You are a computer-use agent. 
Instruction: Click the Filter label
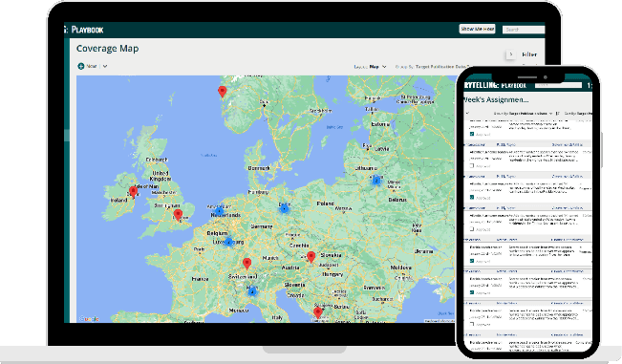pyautogui.click(x=529, y=54)
